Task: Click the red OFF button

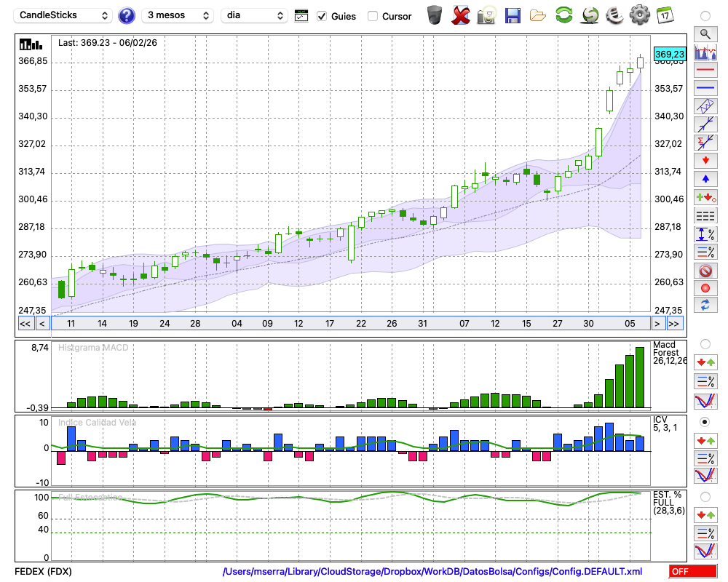Action: click(693, 572)
